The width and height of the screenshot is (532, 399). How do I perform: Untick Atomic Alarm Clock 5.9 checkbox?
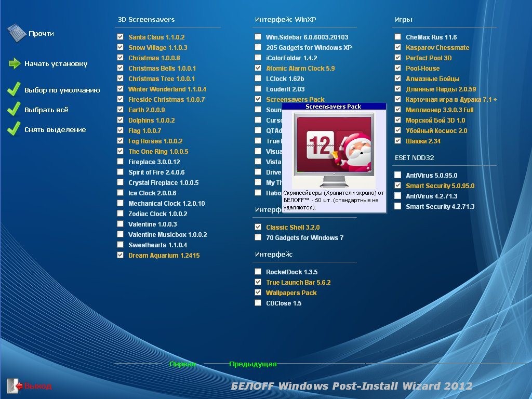(x=258, y=68)
